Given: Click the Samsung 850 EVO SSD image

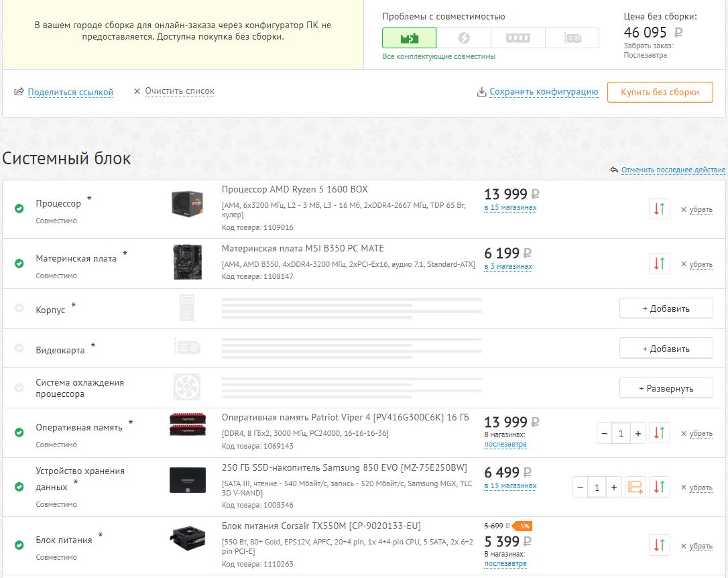Looking at the screenshot, I should click(x=188, y=480).
